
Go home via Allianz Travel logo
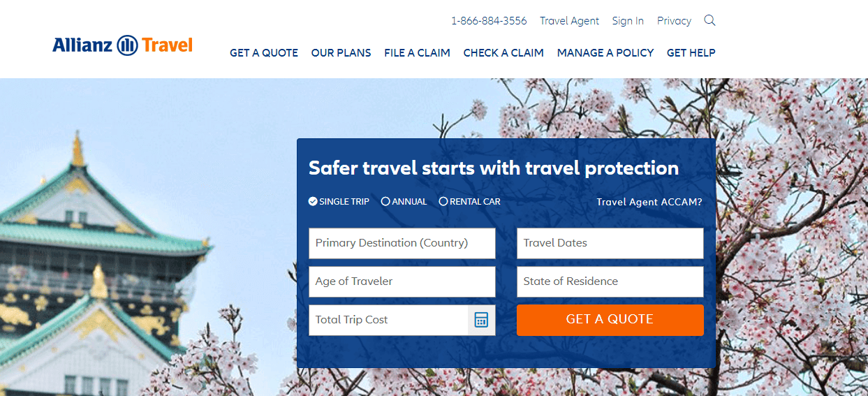click(x=122, y=45)
